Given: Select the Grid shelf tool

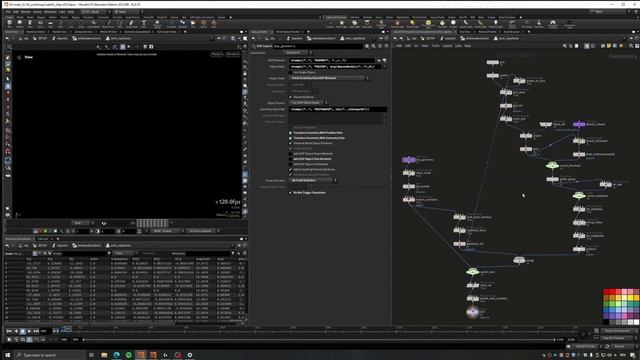Looking at the screenshot, I should (51, 24).
